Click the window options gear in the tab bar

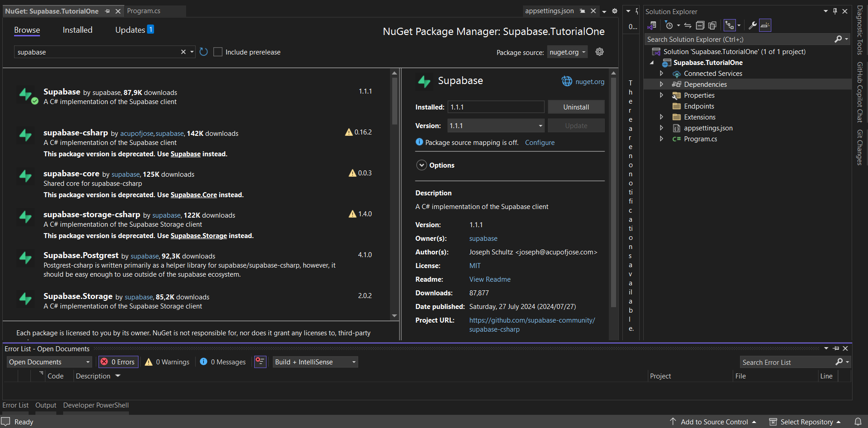(615, 11)
